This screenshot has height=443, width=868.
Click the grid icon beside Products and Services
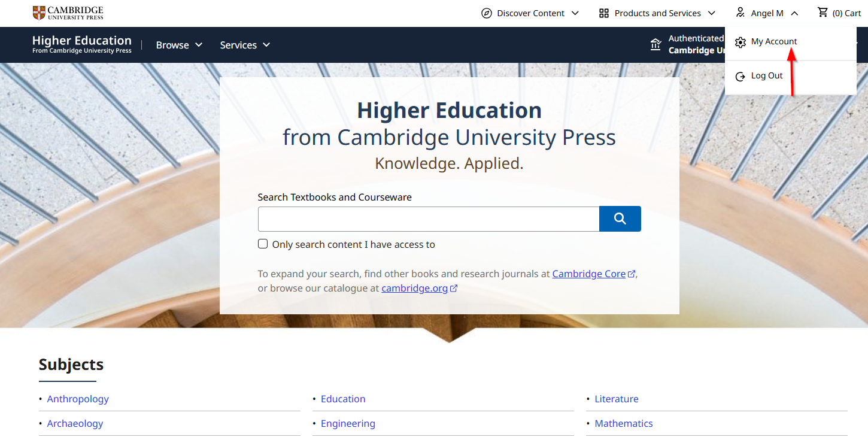coord(604,13)
